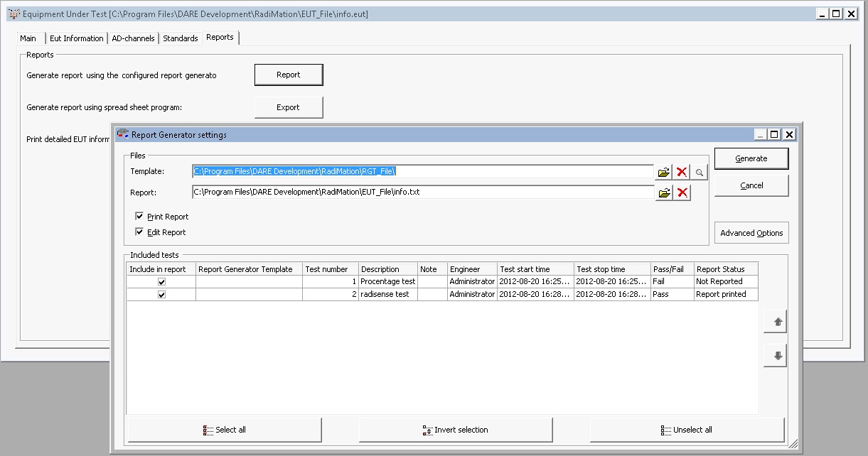Uncheck include in report for Procentage test

161,282
